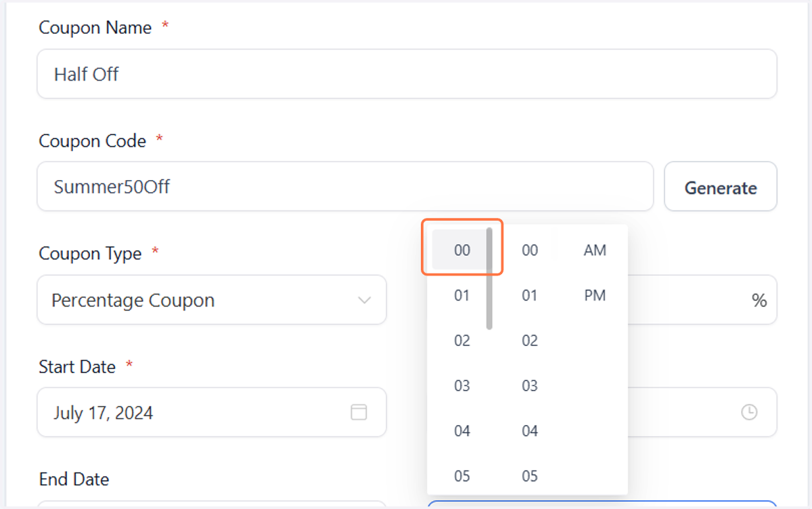Choose minute 03 in minutes column
The height and width of the screenshot is (509, 812).
[x=530, y=386]
